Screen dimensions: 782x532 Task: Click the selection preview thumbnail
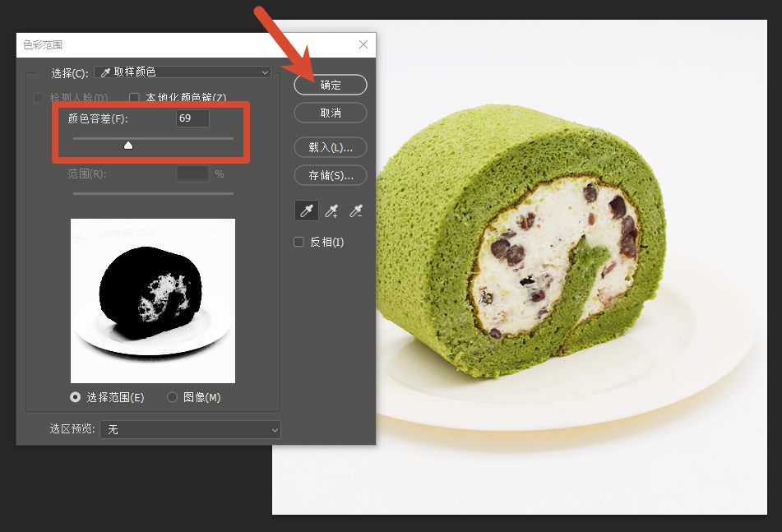click(x=153, y=301)
